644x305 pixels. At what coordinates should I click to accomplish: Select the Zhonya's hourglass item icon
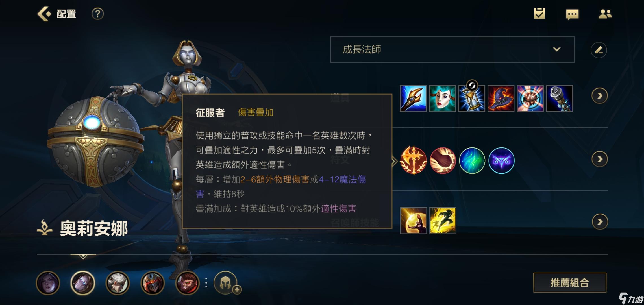pos(471,98)
